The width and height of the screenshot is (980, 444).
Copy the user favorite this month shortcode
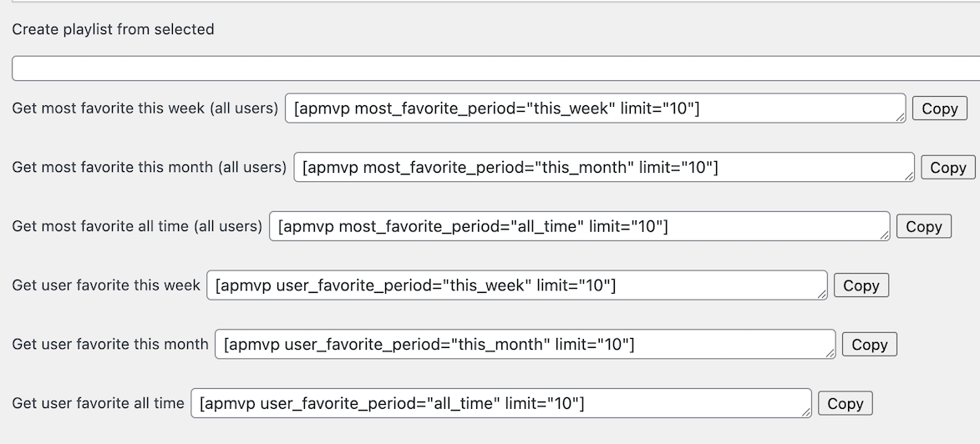869,345
